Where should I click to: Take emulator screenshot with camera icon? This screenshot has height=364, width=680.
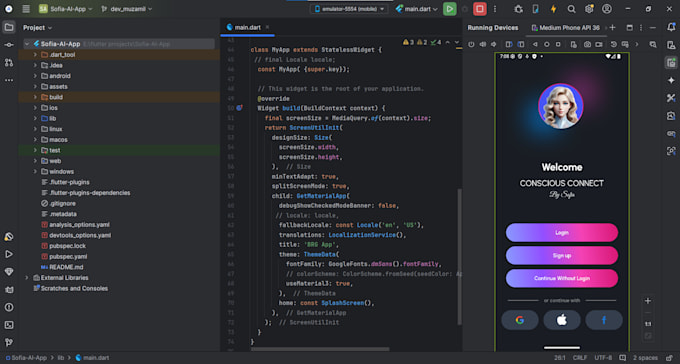(x=587, y=44)
